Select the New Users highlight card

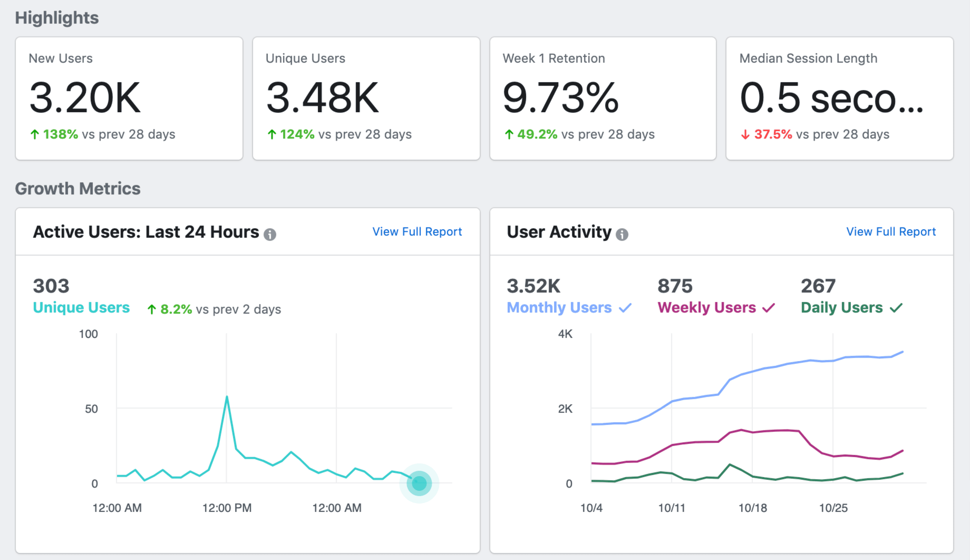(x=129, y=98)
